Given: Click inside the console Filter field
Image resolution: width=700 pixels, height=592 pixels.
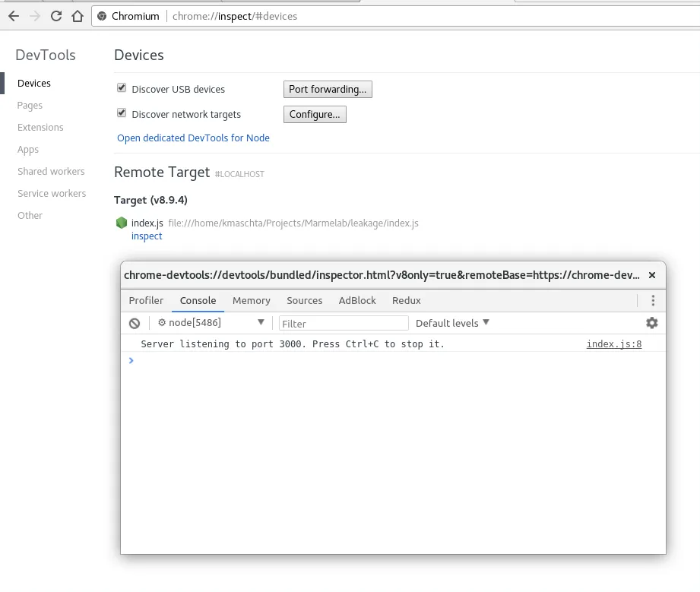Looking at the screenshot, I should (x=342, y=323).
